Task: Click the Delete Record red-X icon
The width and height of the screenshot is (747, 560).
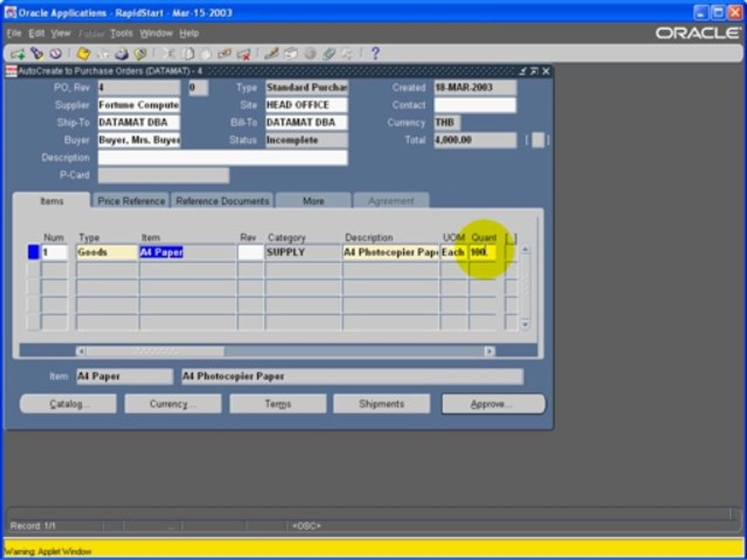Action: (244, 54)
